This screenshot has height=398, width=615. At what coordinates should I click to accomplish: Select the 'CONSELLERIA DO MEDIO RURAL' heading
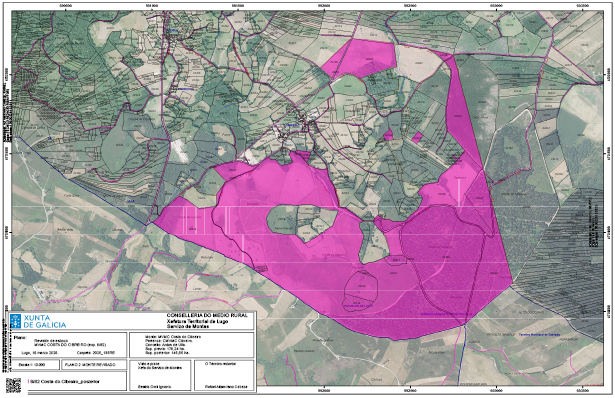coord(207,315)
